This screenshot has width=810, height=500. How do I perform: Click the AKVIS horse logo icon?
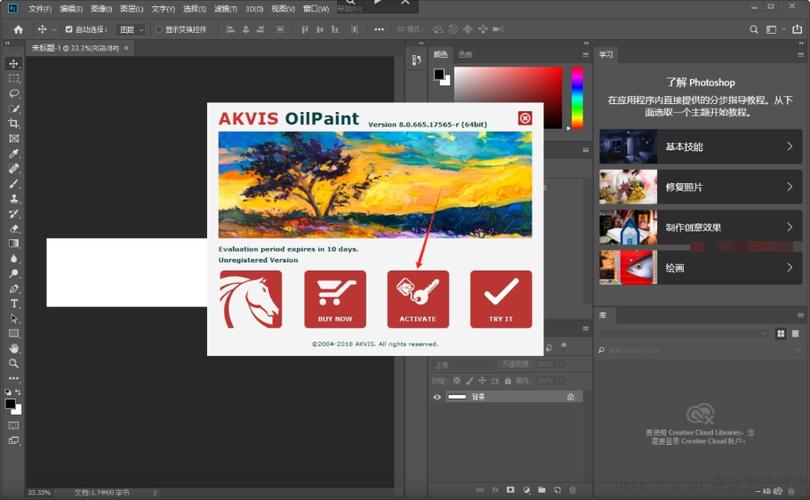(x=251, y=299)
